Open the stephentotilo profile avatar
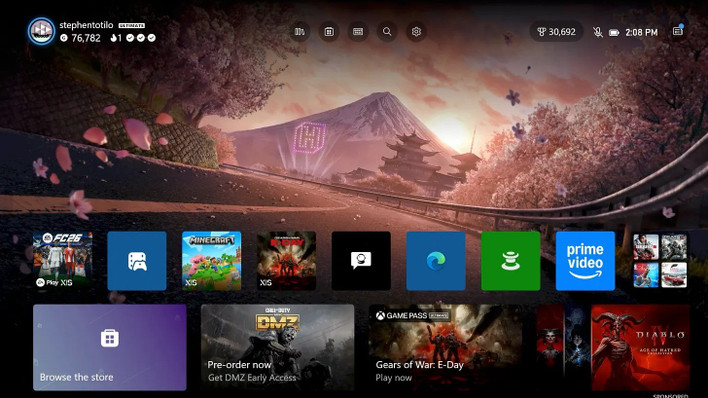This screenshot has width=708, height=398. tap(41, 31)
